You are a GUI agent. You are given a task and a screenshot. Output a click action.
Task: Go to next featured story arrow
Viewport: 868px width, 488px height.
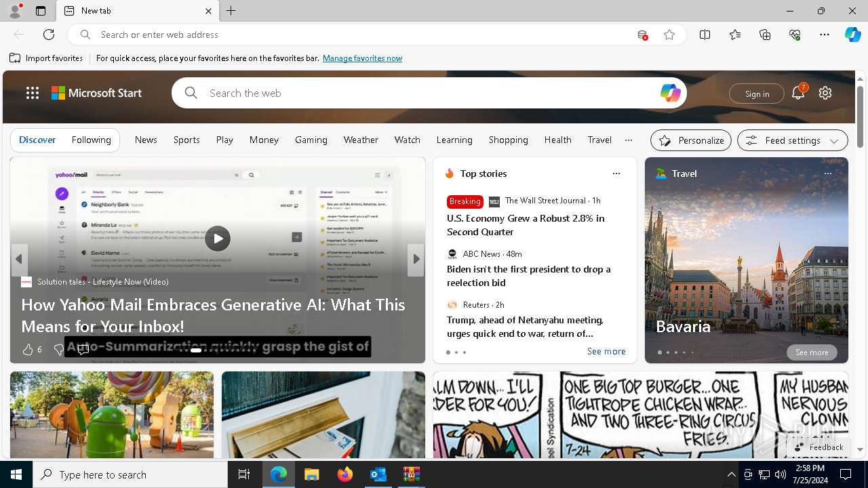coord(416,259)
